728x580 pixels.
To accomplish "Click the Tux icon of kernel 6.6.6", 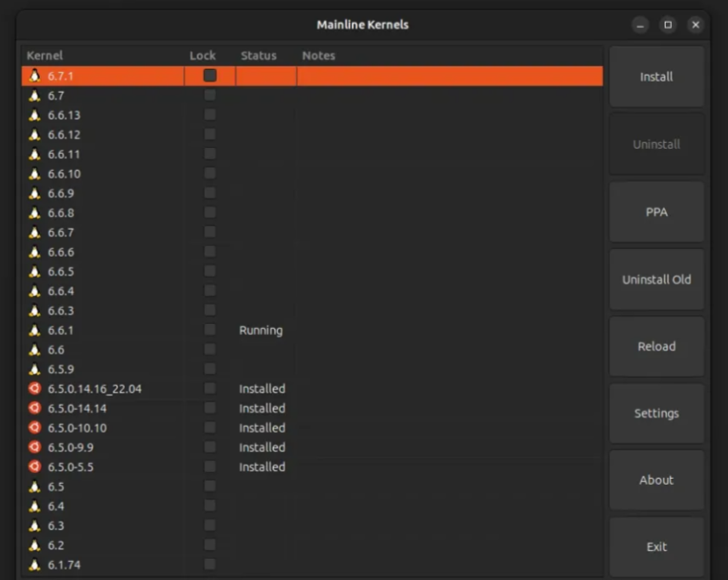I will 34,252.
